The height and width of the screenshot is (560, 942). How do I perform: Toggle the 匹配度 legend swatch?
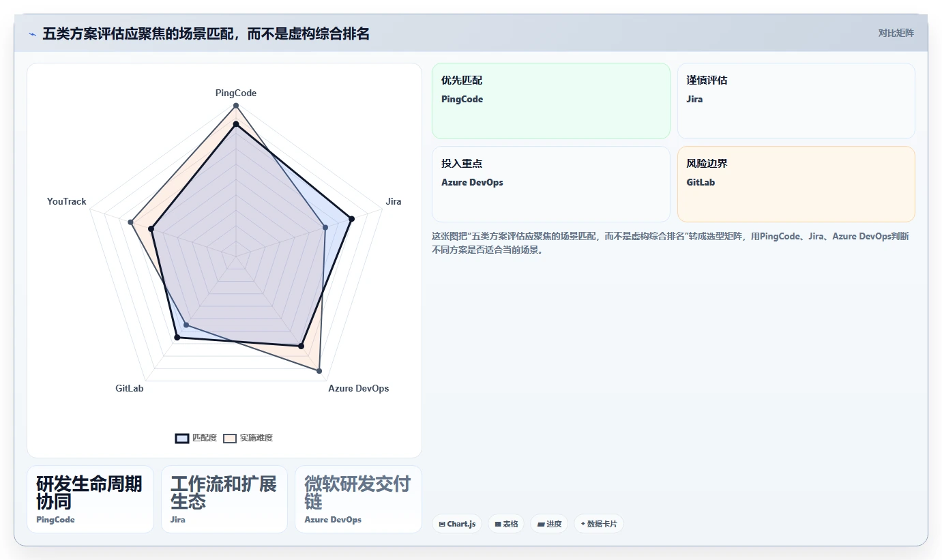click(182, 438)
